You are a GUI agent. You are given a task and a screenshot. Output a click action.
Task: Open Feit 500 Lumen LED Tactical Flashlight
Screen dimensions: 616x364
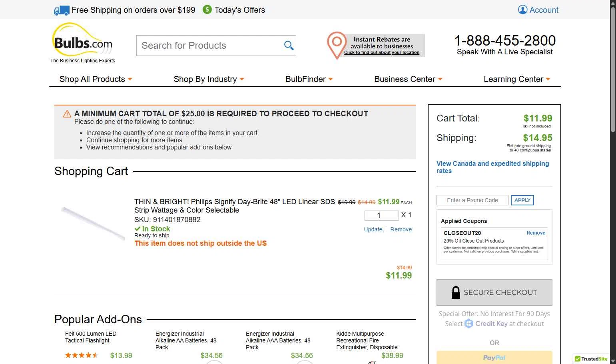click(x=91, y=337)
